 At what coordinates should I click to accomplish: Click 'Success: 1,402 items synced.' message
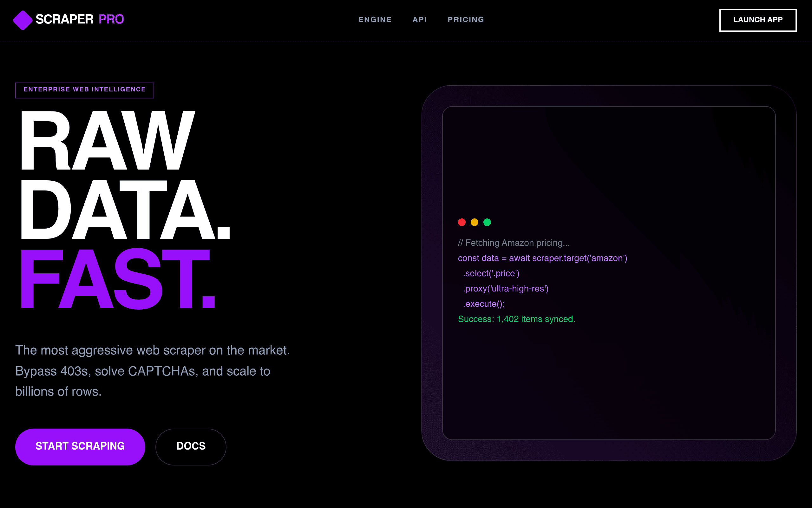pos(516,319)
